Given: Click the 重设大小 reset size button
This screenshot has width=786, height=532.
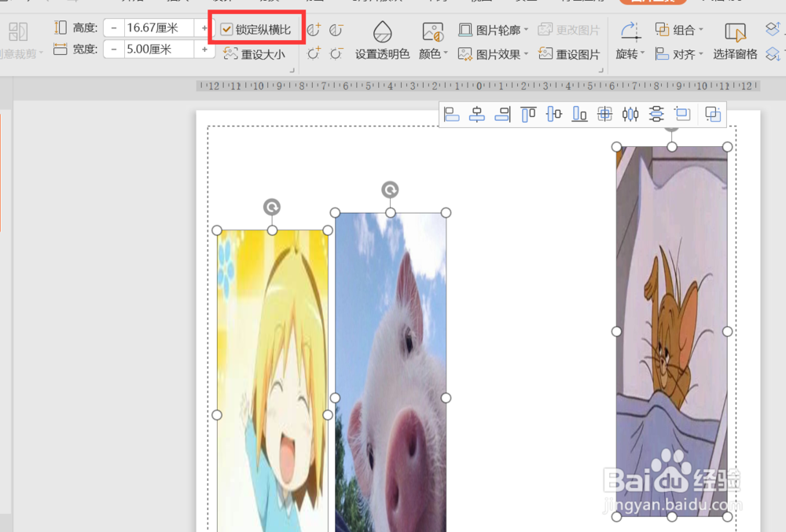Looking at the screenshot, I should click(254, 53).
